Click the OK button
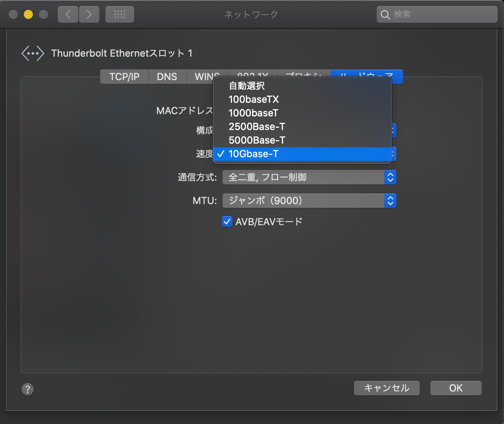504x424 pixels. pyautogui.click(x=456, y=388)
